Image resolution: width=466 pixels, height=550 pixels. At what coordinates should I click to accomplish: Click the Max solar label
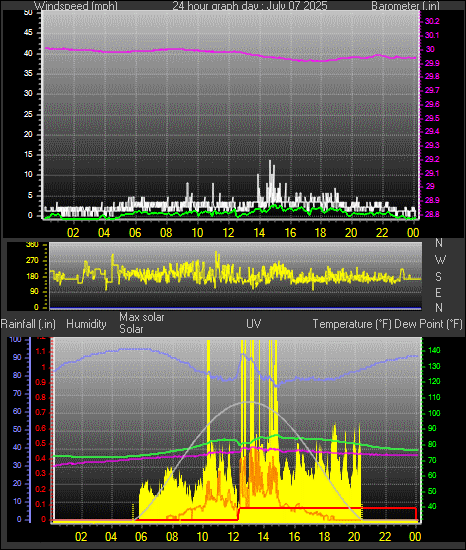142,317
